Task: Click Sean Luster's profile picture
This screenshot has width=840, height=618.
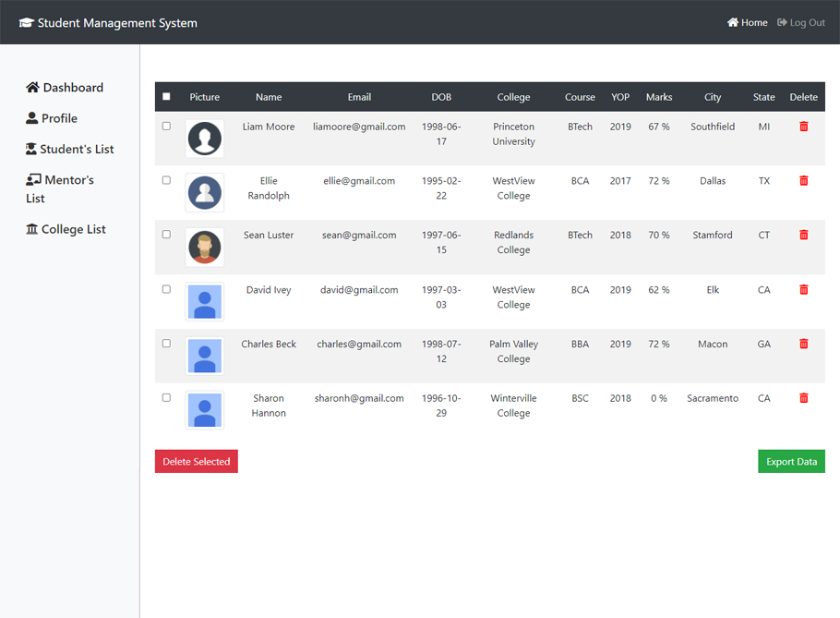Action: pos(204,247)
